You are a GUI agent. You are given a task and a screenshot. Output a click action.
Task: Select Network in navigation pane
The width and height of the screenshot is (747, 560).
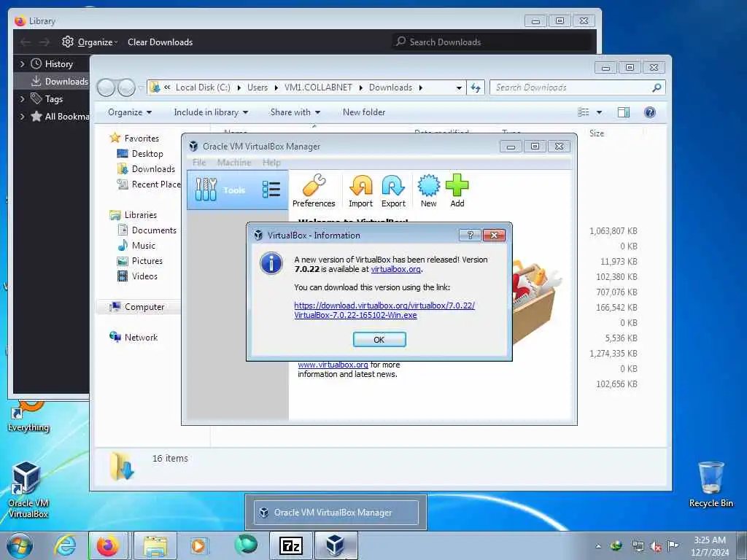[141, 338]
